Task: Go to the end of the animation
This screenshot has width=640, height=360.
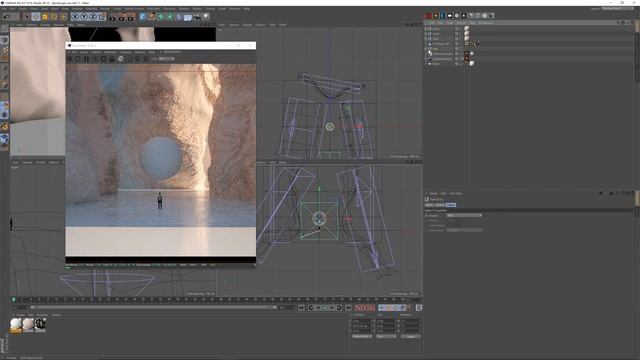Action: pyautogui.click(x=348, y=308)
